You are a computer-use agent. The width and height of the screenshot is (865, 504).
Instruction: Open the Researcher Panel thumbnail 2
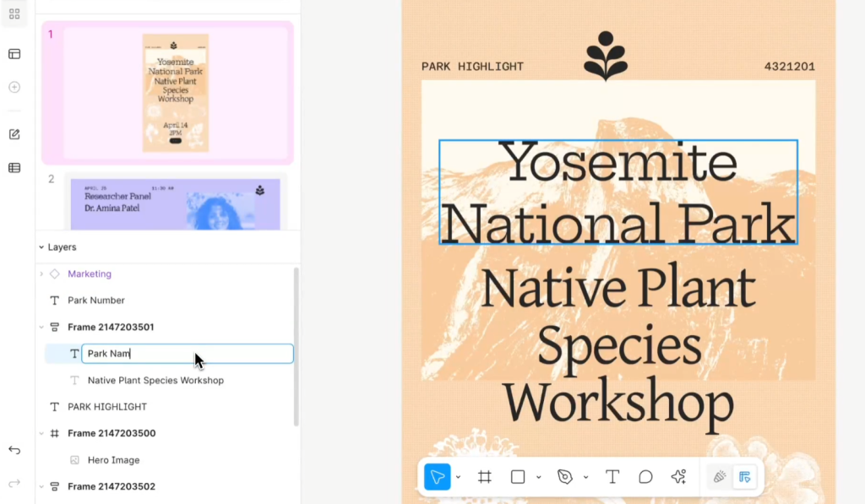coord(175,203)
